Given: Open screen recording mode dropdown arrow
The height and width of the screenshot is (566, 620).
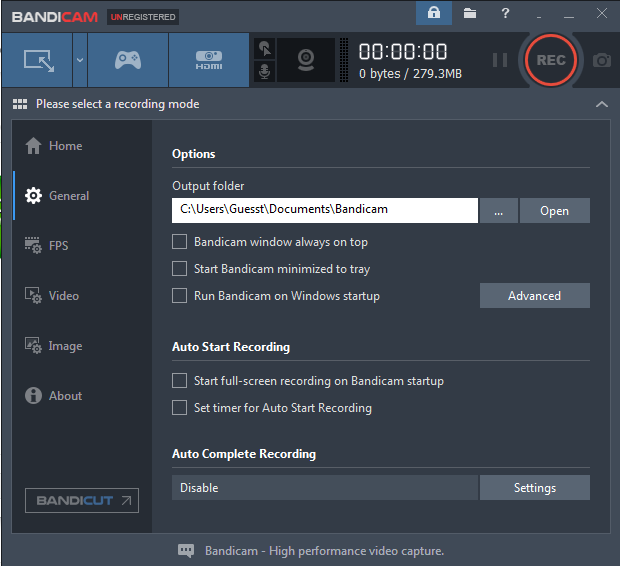Looking at the screenshot, I should (80, 60).
